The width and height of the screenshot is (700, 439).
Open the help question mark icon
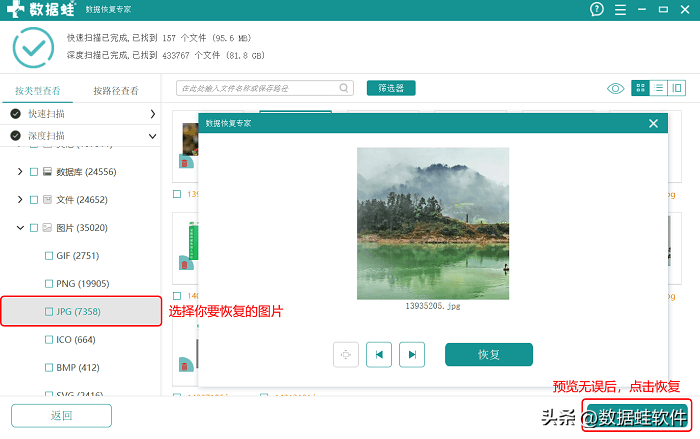point(596,9)
